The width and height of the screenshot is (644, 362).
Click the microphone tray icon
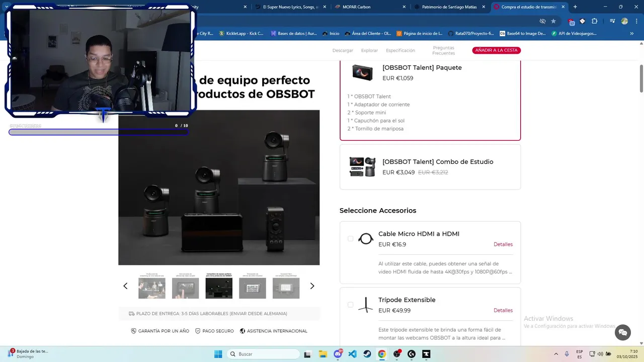tap(567, 354)
